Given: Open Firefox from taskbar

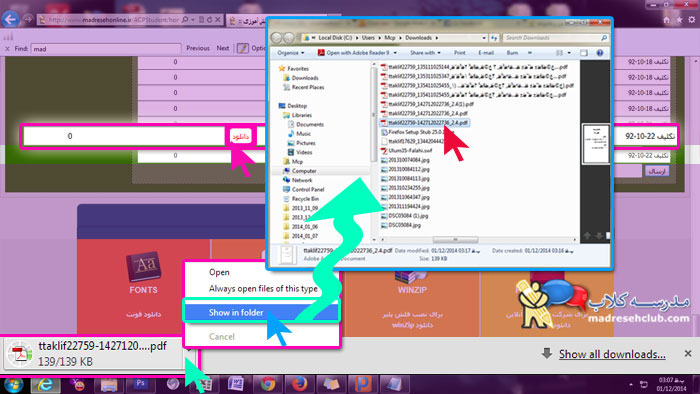Looking at the screenshot, I should click(300, 384).
